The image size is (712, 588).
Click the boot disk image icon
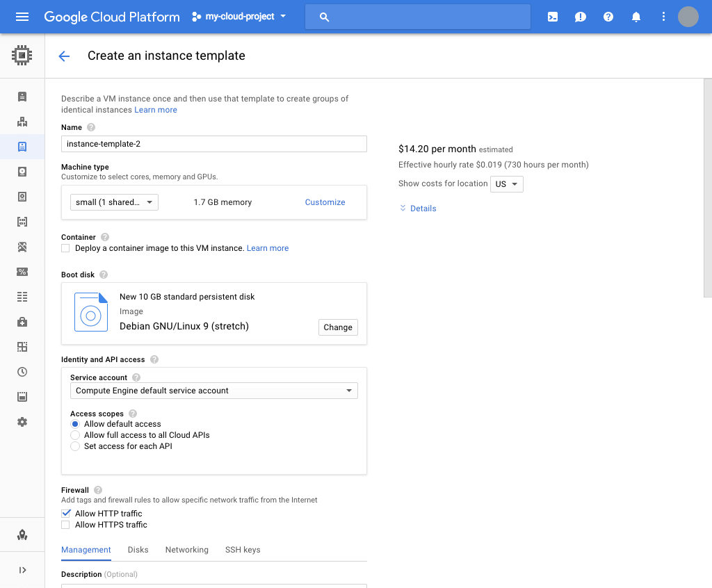[x=91, y=312]
